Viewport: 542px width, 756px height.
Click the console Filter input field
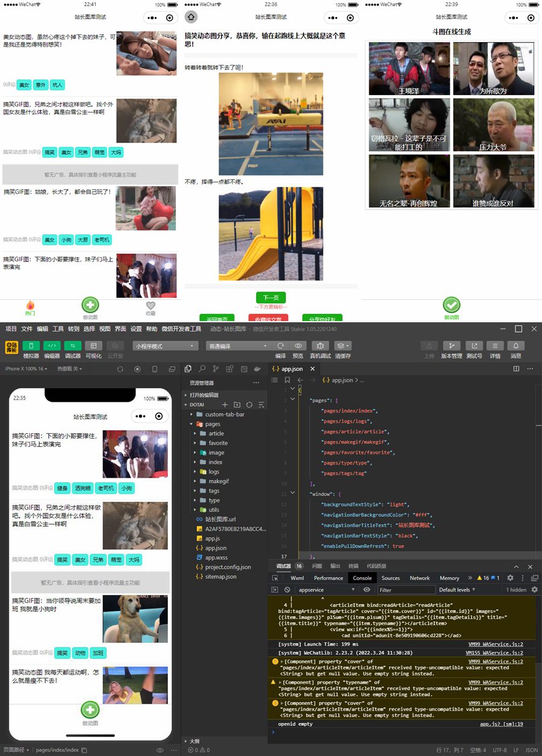pyautogui.click(x=405, y=590)
